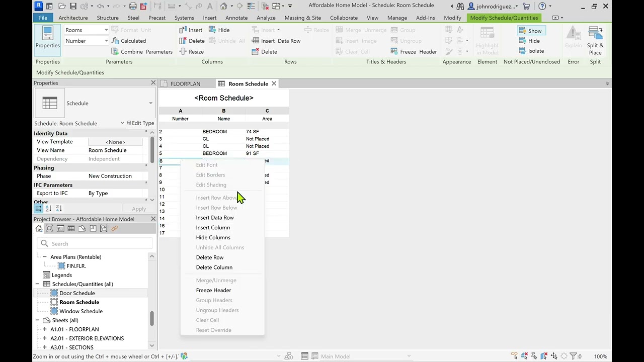Open the Annotate ribbon tab
Screen dimensions: 644x362
pos(236,18)
